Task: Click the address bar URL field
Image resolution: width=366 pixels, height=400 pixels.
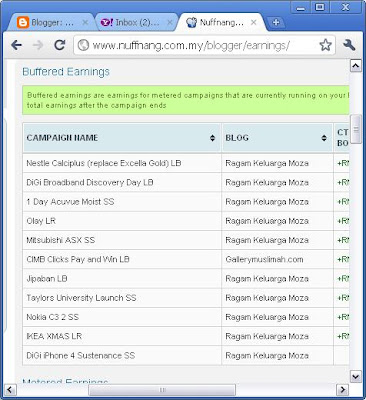Action: click(203, 45)
